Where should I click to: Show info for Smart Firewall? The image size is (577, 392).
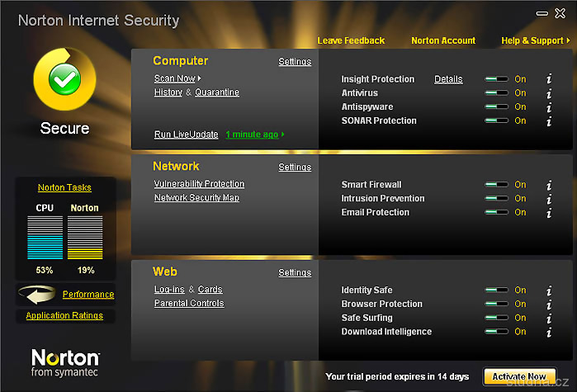pyautogui.click(x=549, y=185)
